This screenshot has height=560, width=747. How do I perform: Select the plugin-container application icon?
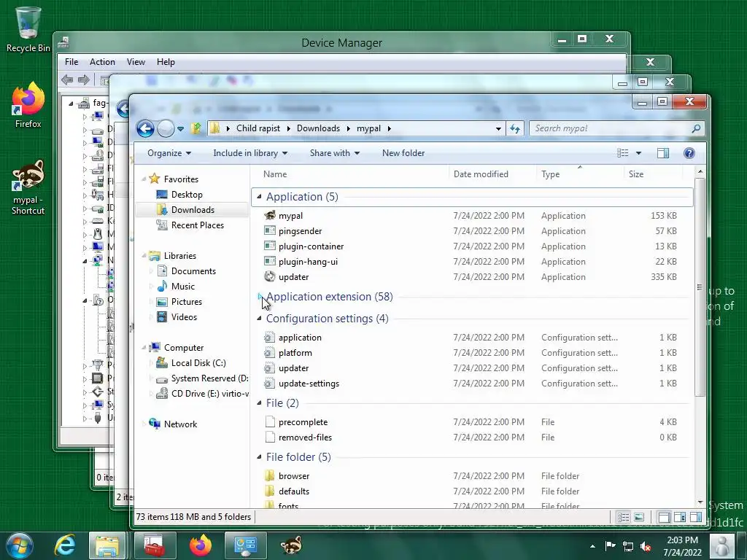point(270,246)
